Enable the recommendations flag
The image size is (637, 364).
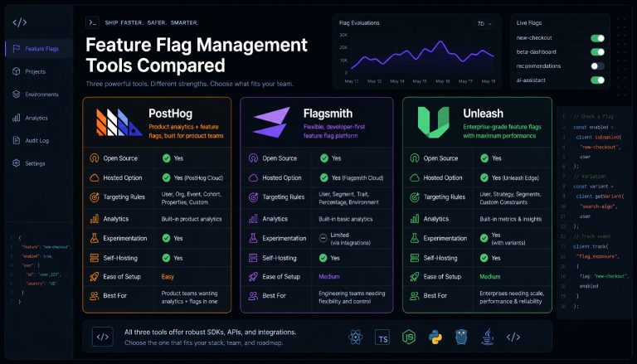[x=597, y=66]
